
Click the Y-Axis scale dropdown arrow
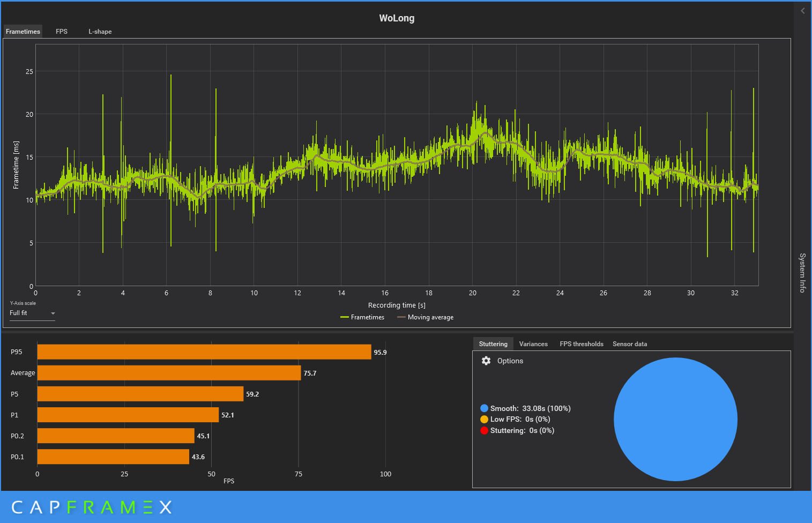click(53, 313)
